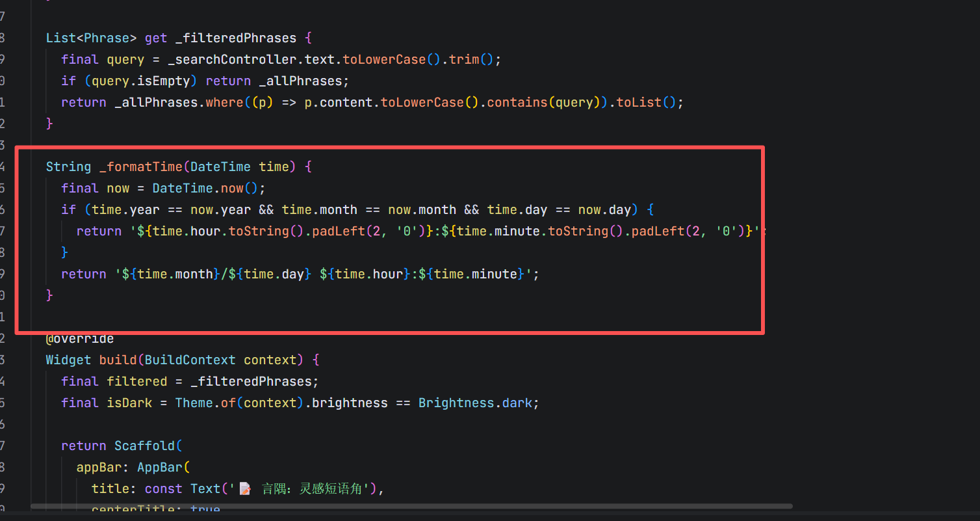Click p.content in the where lambda
The image size is (980, 521).
point(338,102)
